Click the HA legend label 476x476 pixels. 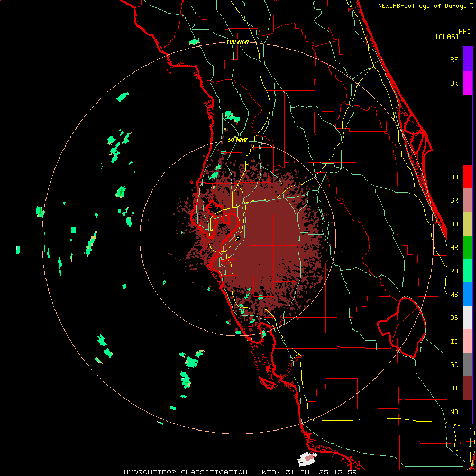coord(454,177)
